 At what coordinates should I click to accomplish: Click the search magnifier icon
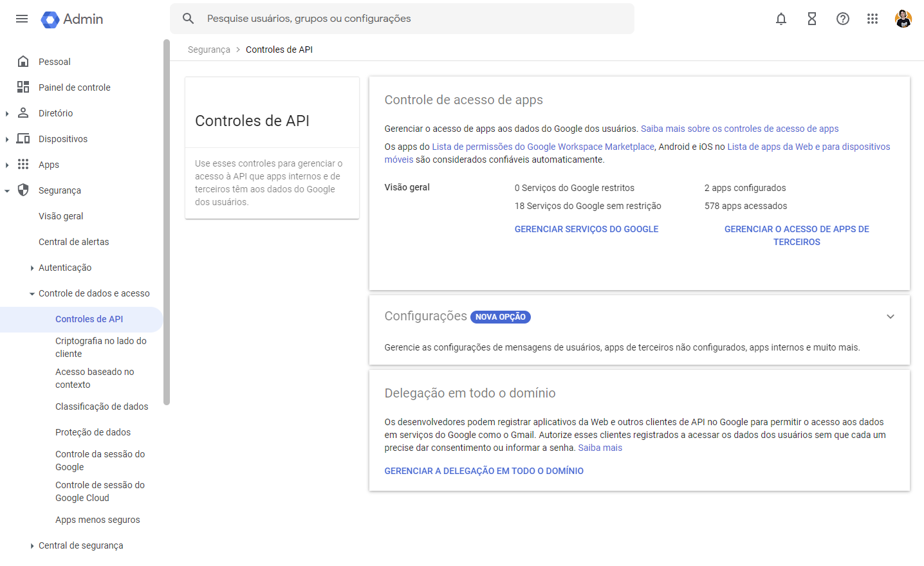point(188,19)
